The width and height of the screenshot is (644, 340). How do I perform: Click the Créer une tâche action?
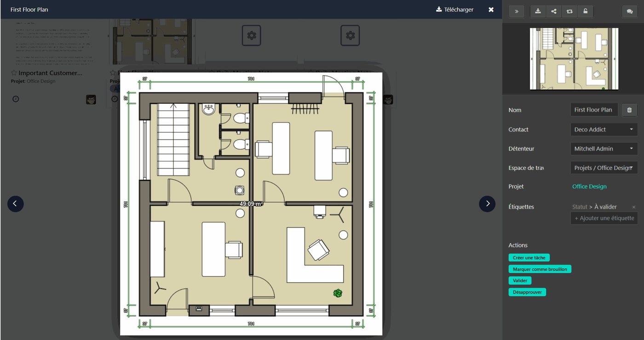529,258
